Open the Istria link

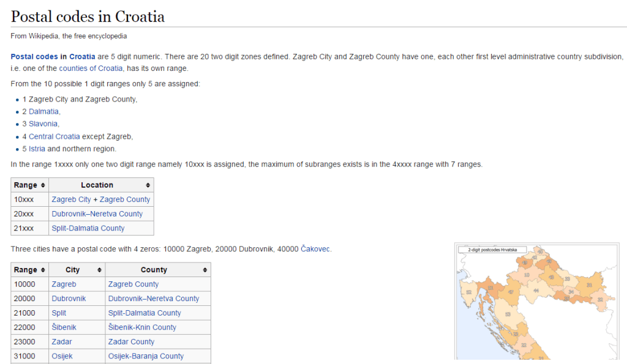click(x=37, y=149)
